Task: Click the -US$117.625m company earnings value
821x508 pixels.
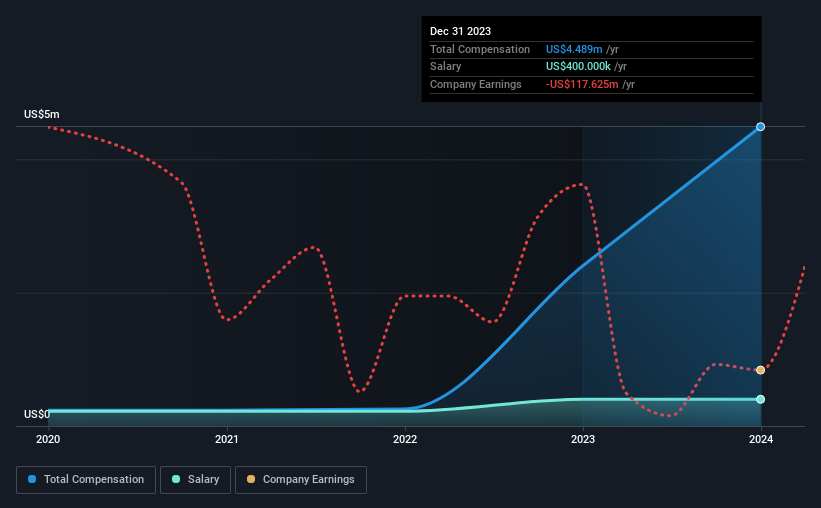Action: coord(582,84)
